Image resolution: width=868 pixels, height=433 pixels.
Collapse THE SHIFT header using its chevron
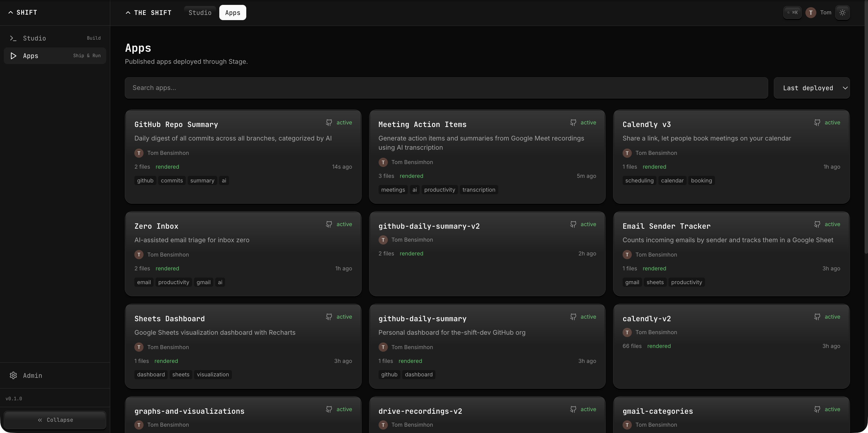128,12
